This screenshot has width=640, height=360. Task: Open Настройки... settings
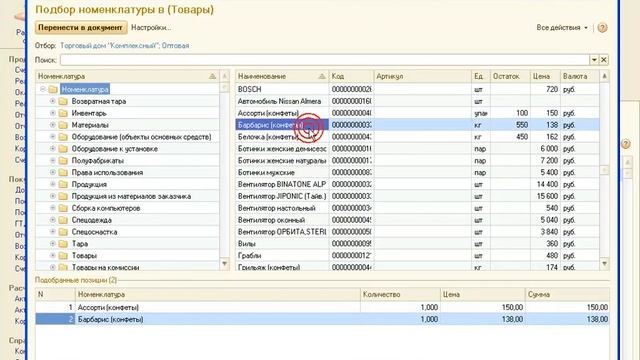pyautogui.click(x=151, y=28)
